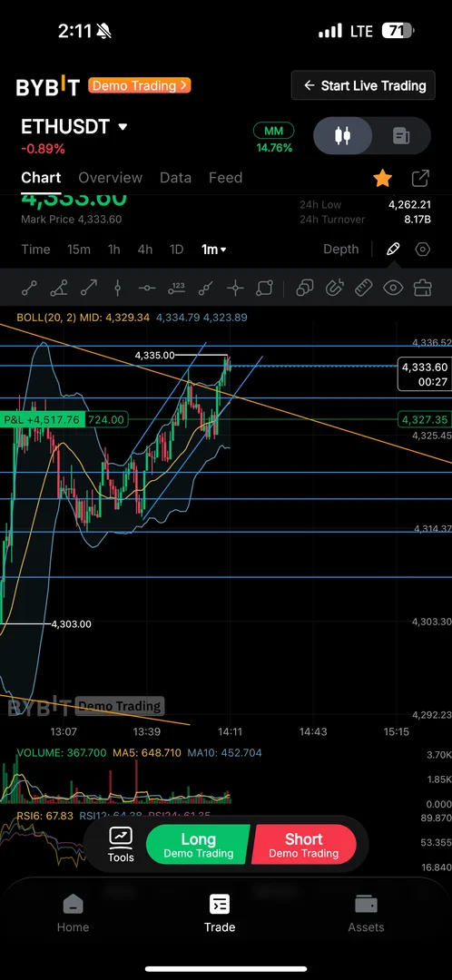Open the RSI6: 67.83 indicator label
Screen dimensions: 452x980
click(x=44, y=817)
